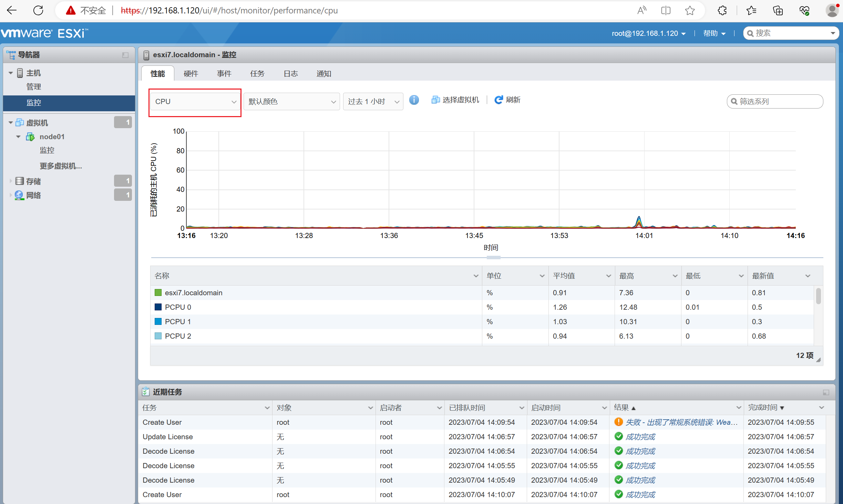The width and height of the screenshot is (843, 504).
Task: Open browser essentials heart icon
Action: click(804, 10)
